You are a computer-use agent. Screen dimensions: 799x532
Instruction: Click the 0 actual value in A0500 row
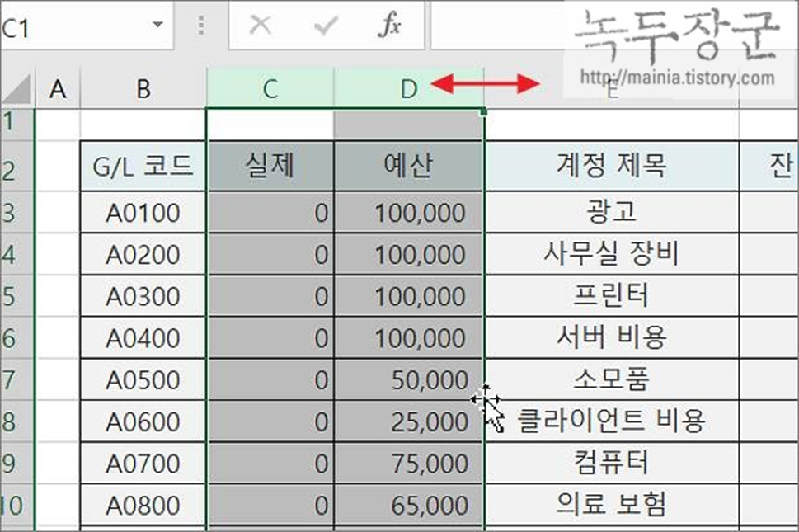[x=270, y=379]
